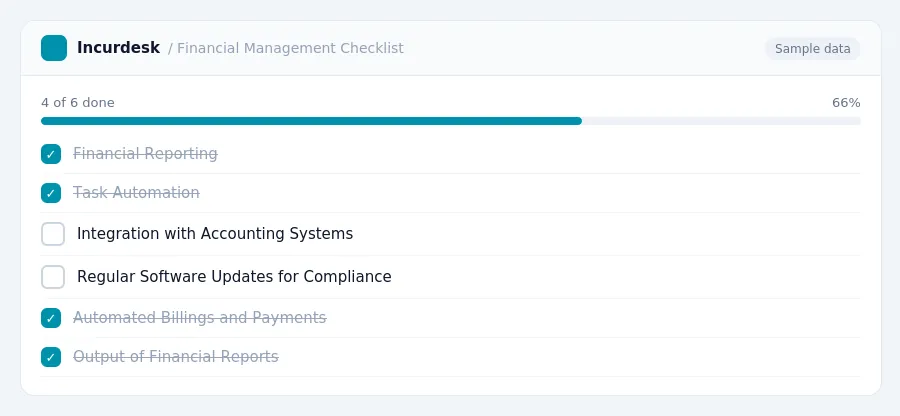The image size is (900, 416).
Task: Select the Financial Reporting label text
Action: pyautogui.click(x=145, y=154)
